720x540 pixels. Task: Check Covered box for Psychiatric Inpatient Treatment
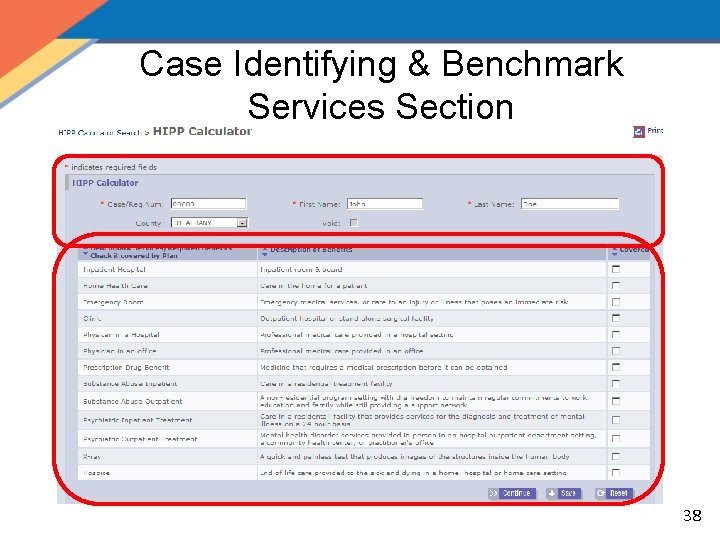pos(616,420)
